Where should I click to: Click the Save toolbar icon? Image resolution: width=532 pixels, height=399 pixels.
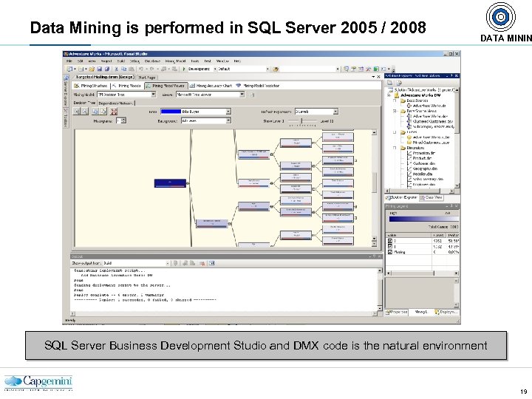[100, 69]
